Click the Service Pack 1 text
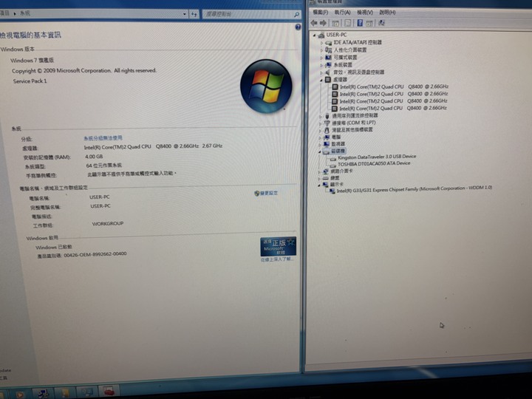Screen dimensions: 532x399 pos(30,81)
